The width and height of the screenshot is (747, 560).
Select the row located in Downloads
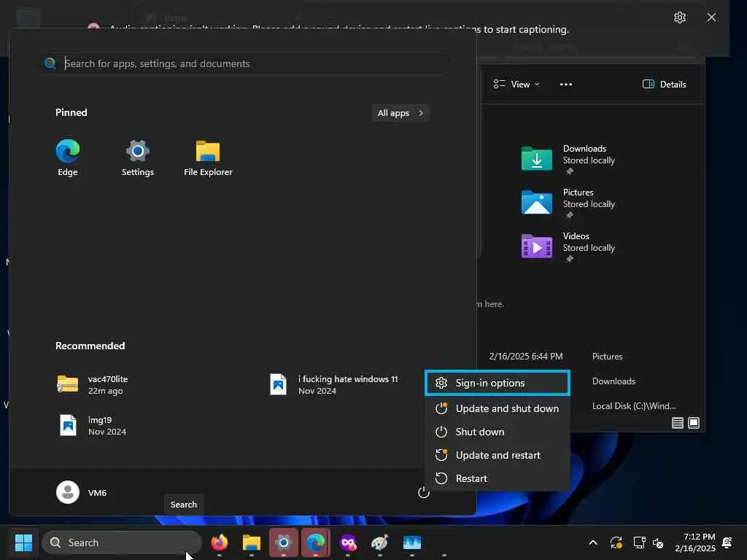614,381
